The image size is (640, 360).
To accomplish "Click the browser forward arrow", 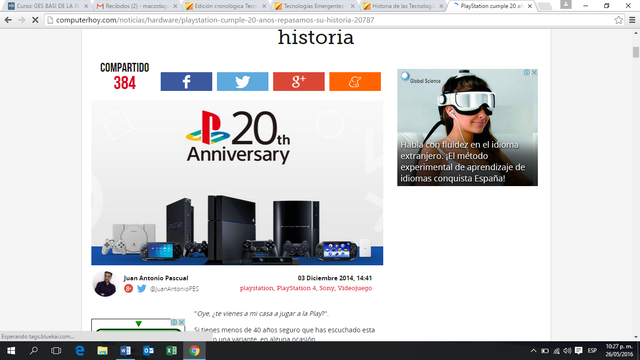I will click(22, 20).
